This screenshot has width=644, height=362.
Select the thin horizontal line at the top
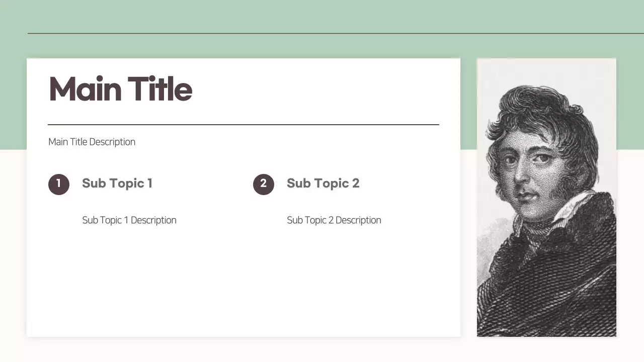[332, 34]
